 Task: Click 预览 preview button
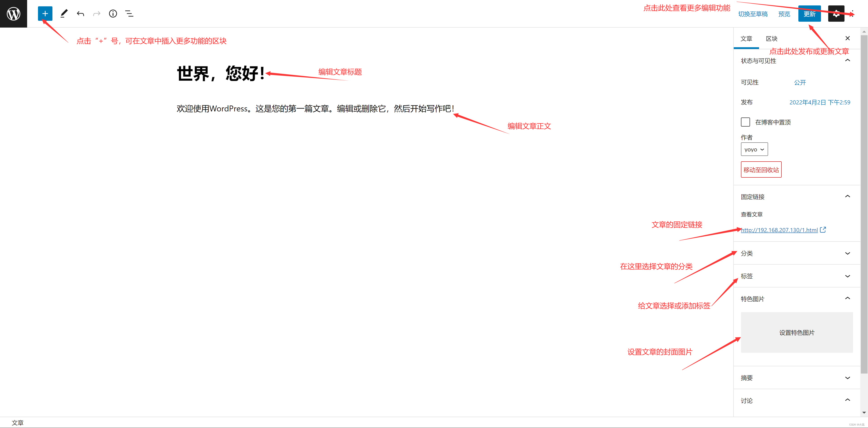(x=784, y=14)
